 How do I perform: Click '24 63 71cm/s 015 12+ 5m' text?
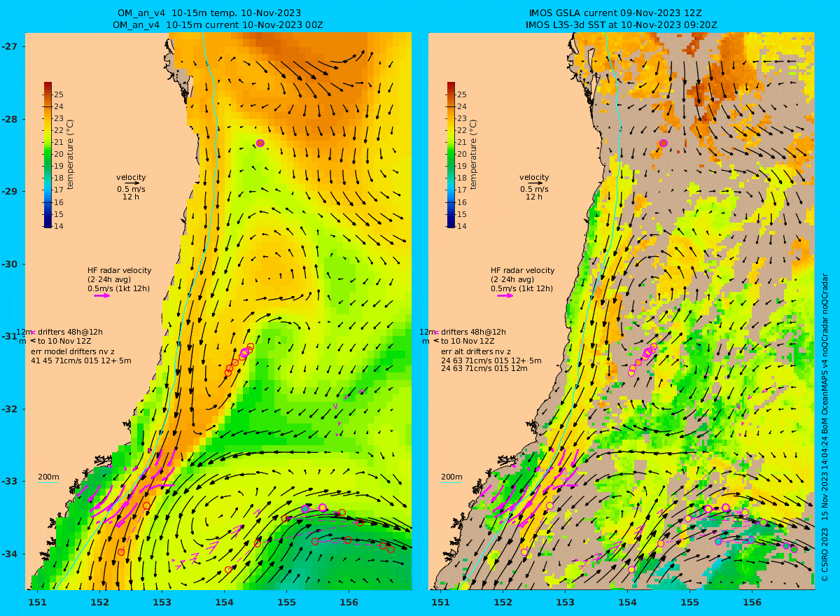491,360
